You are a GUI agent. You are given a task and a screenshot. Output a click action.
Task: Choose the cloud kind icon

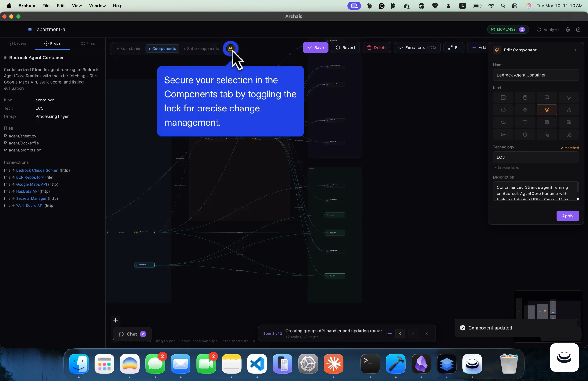[503, 122]
